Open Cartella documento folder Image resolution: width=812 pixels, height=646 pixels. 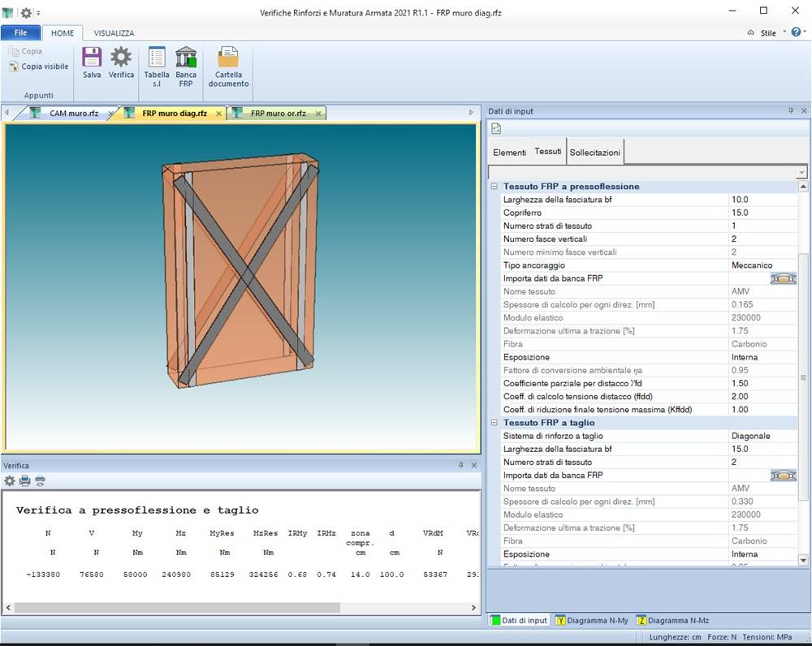click(228, 57)
